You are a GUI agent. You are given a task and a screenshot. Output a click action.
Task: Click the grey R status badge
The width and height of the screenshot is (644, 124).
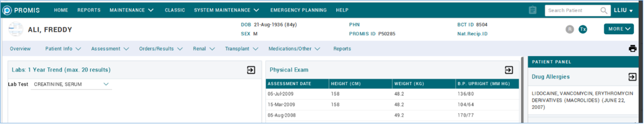570,29
